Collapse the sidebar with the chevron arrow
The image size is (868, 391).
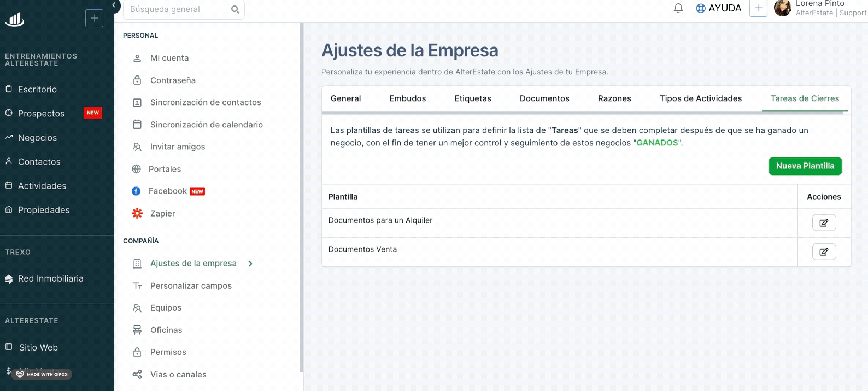(x=114, y=5)
